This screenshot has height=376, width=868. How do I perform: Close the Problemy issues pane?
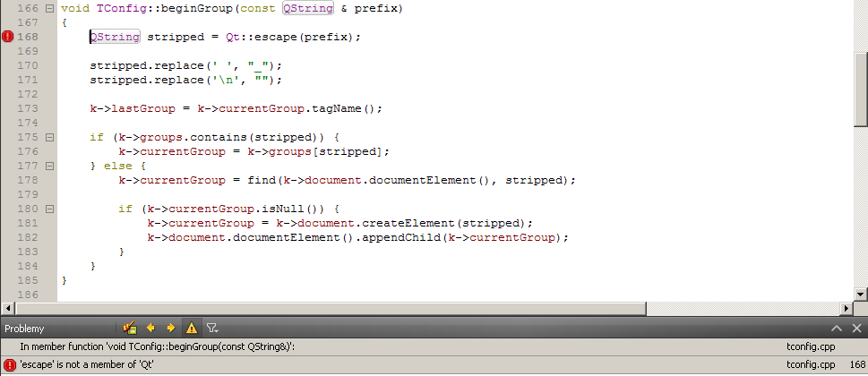point(856,329)
